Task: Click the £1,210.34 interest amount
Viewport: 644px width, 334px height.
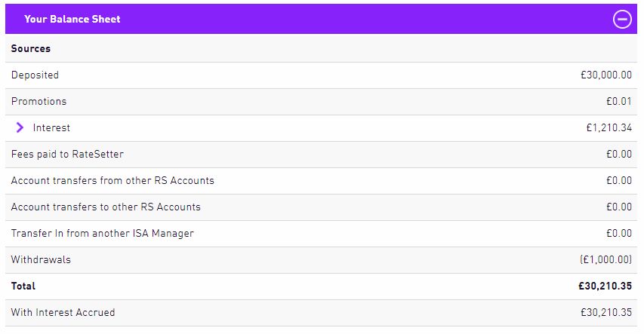Action: [x=609, y=127]
